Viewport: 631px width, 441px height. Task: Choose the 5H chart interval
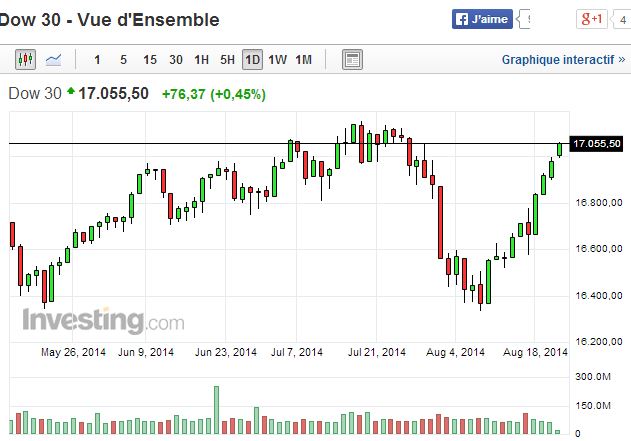point(227,60)
